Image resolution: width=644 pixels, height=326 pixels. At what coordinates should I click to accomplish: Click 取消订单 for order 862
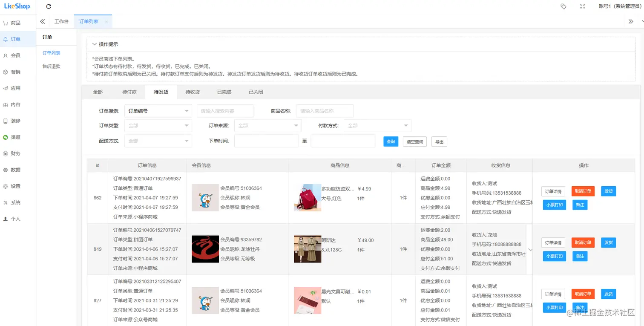[583, 191]
